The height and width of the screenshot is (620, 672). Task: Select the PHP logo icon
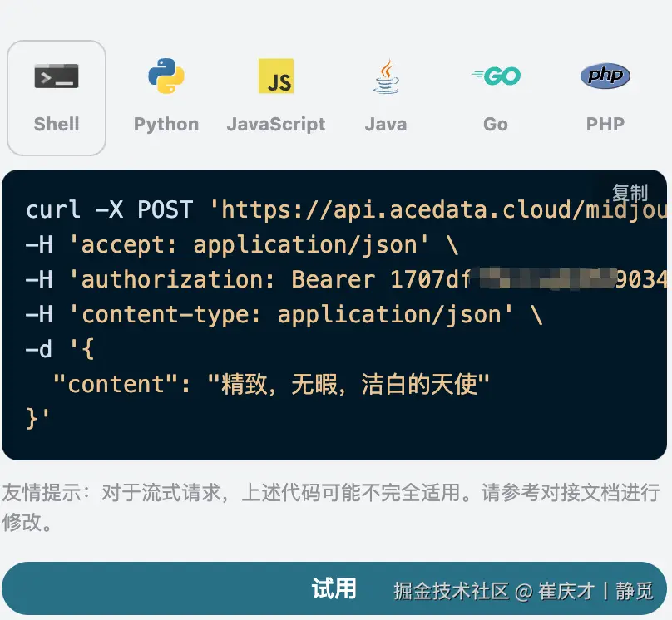605,76
